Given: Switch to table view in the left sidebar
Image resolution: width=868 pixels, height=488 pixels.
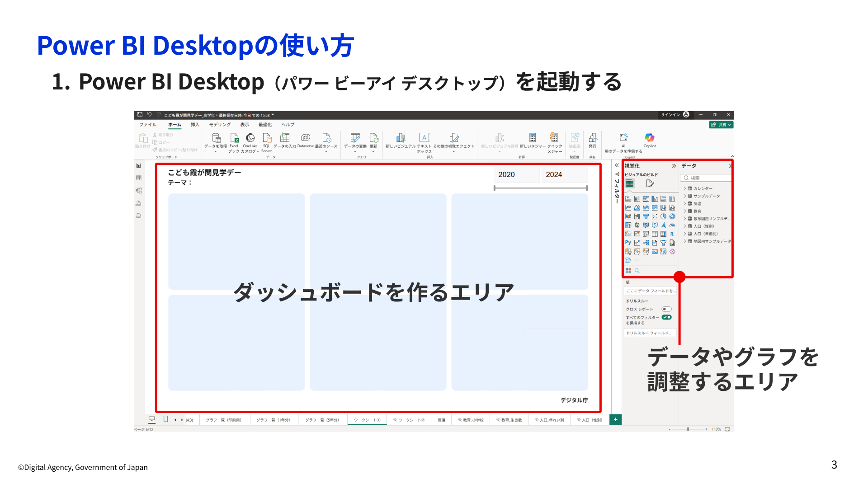Looking at the screenshot, I should [139, 178].
